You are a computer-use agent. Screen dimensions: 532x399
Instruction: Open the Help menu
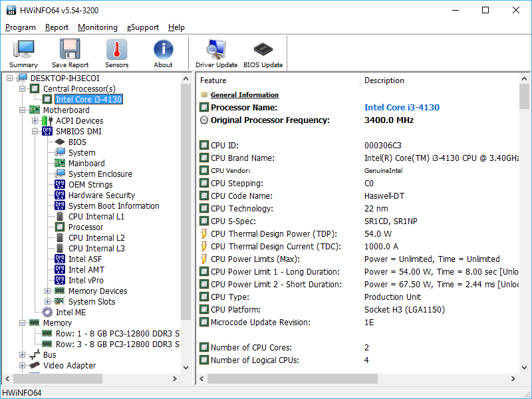[x=176, y=27]
